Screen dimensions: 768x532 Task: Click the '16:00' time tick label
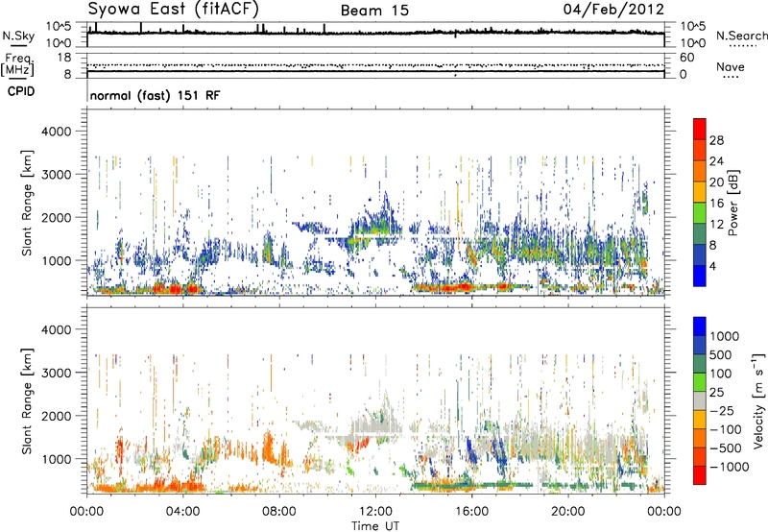[471, 512]
